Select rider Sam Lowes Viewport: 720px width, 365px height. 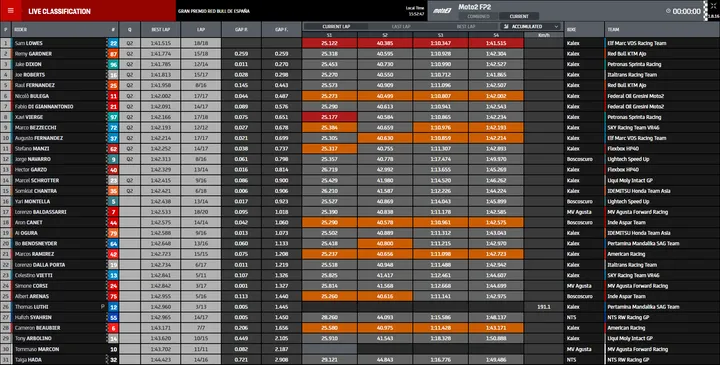tap(28, 43)
